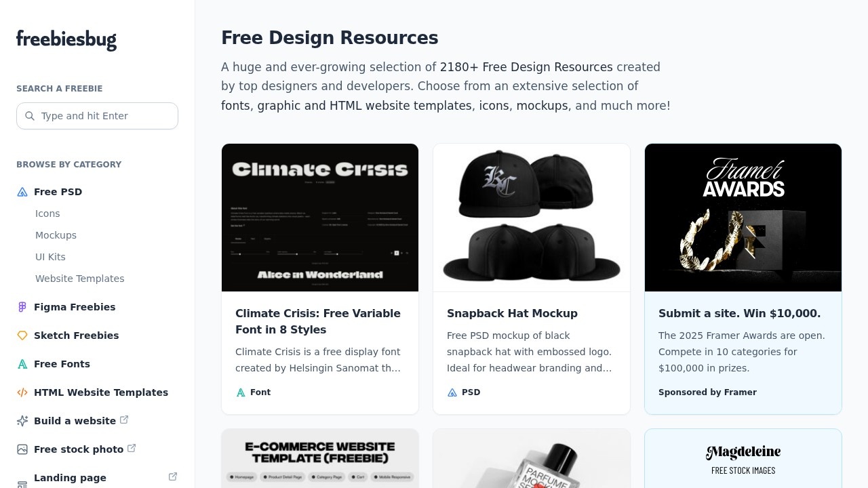Open the Snapback Hat Mockup title link
The width and height of the screenshot is (868, 488).
(x=512, y=313)
